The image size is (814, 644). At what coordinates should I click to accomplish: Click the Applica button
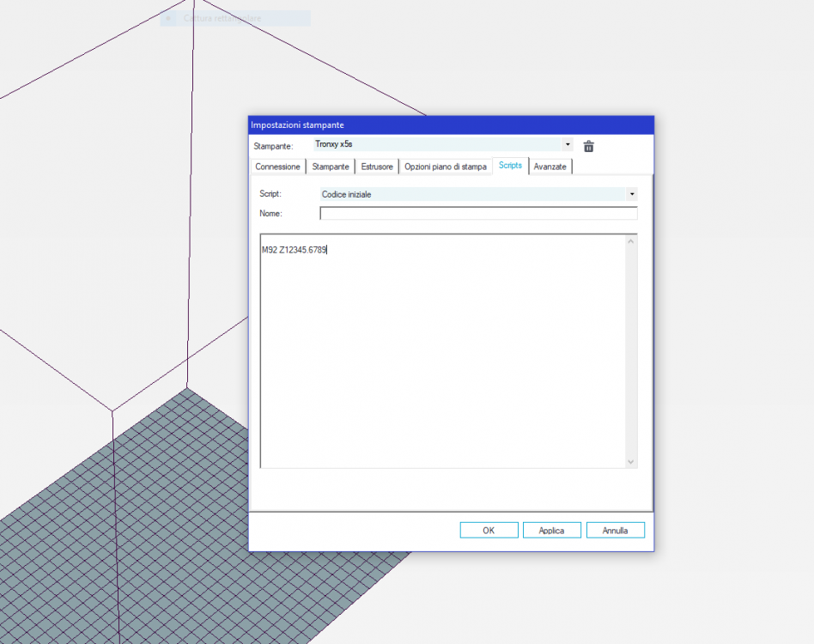[x=551, y=531]
